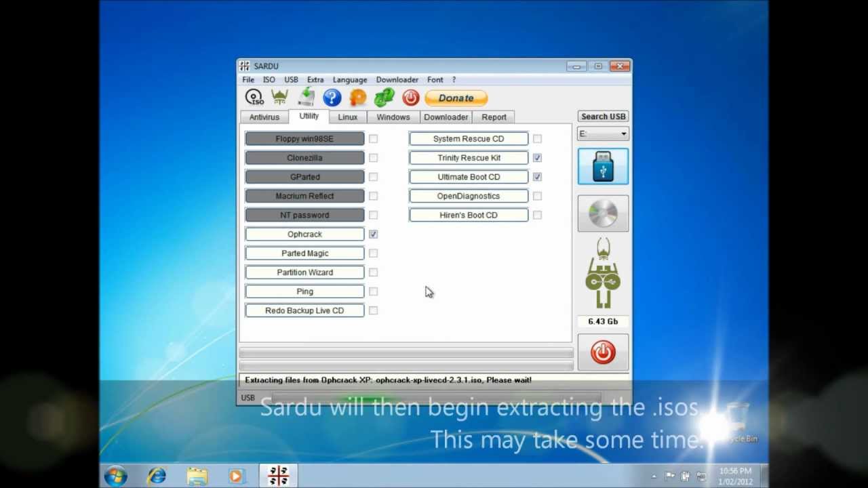Click the Parted Magic button
This screenshot has height=488, width=868.
pyautogui.click(x=304, y=253)
